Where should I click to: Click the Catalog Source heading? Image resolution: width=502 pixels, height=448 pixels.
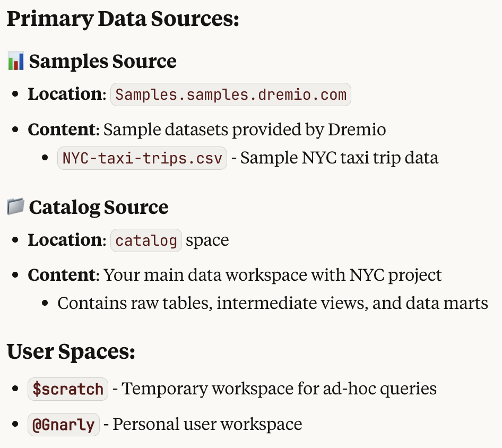click(x=99, y=207)
